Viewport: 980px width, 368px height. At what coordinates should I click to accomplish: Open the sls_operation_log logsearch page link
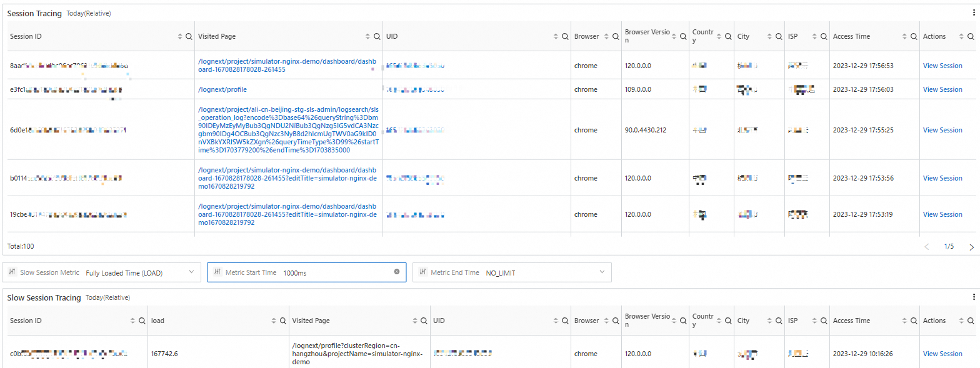[288, 130]
